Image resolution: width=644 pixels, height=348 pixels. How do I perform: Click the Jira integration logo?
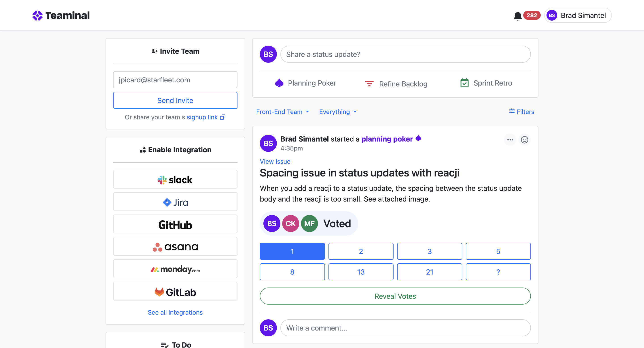[175, 202]
